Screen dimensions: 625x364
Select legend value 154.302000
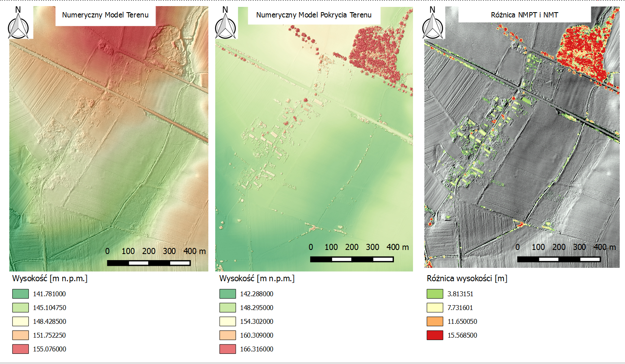click(257, 321)
